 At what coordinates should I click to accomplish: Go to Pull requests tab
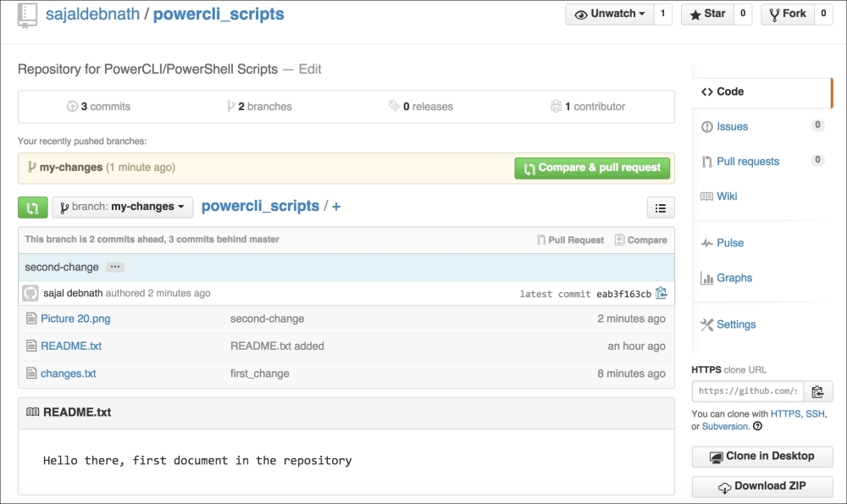pos(748,162)
